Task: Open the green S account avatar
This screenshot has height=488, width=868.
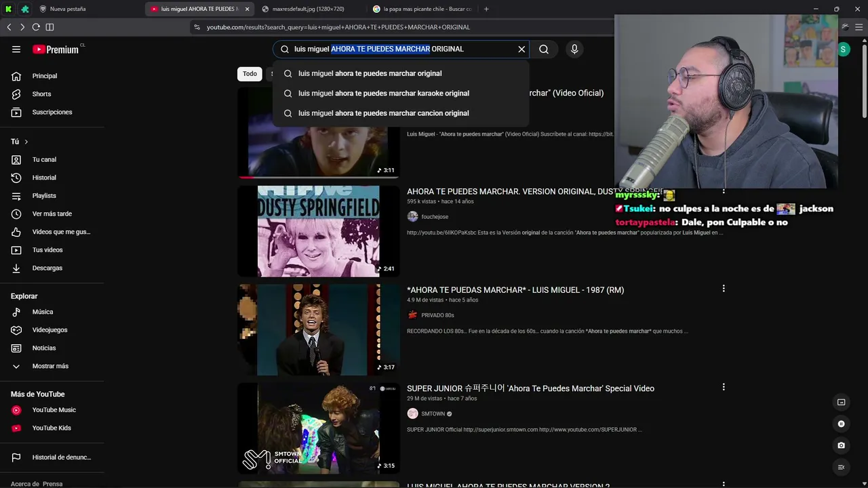Action: click(844, 49)
